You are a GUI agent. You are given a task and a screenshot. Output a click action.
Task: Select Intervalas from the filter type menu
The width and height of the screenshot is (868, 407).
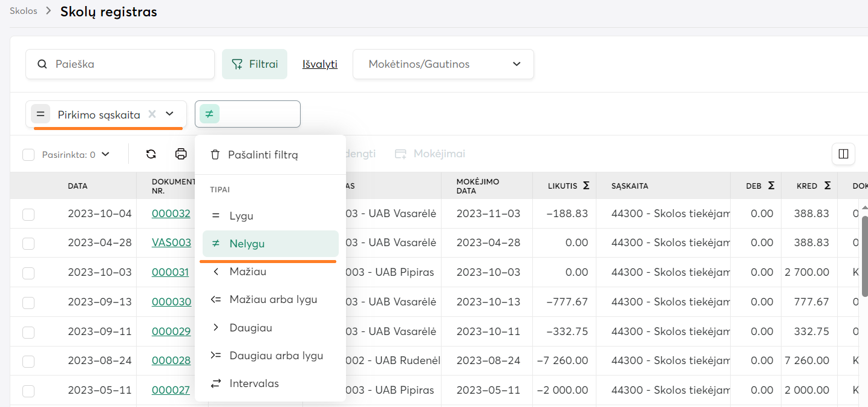(254, 383)
